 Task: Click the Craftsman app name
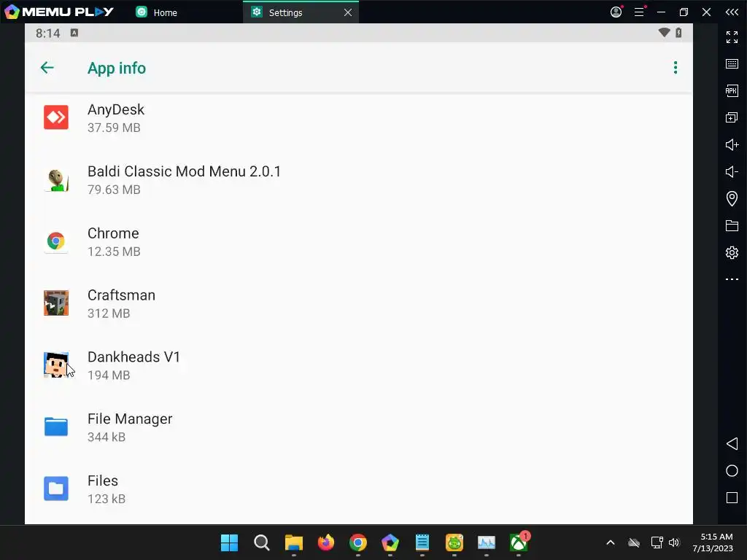pyautogui.click(x=122, y=295)
